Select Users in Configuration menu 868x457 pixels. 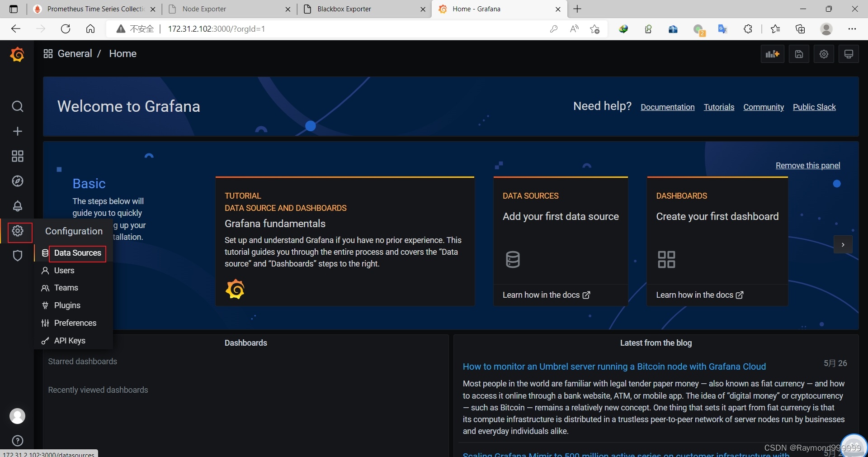click(64, 271)
